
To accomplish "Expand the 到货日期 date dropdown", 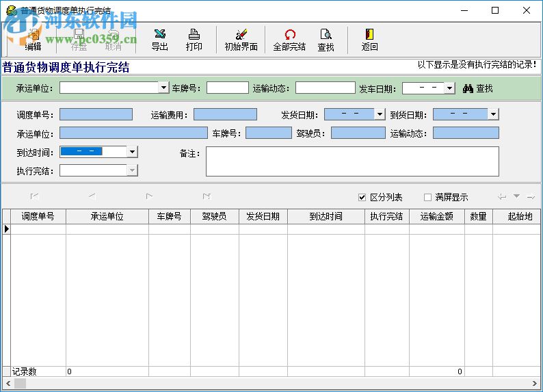I will [x=493, y=114].
